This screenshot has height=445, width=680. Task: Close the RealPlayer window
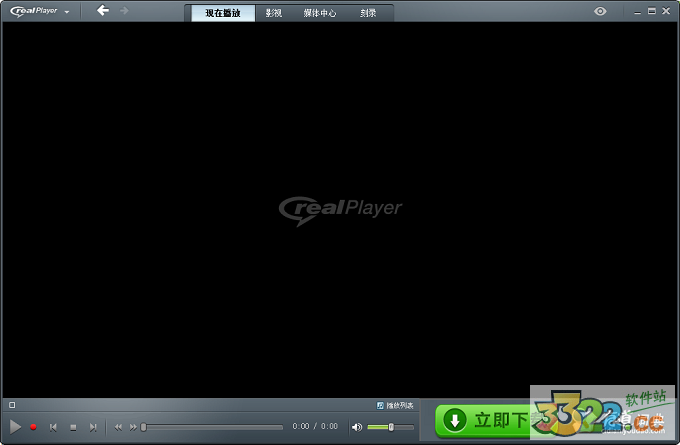click(x=666, y=11)
